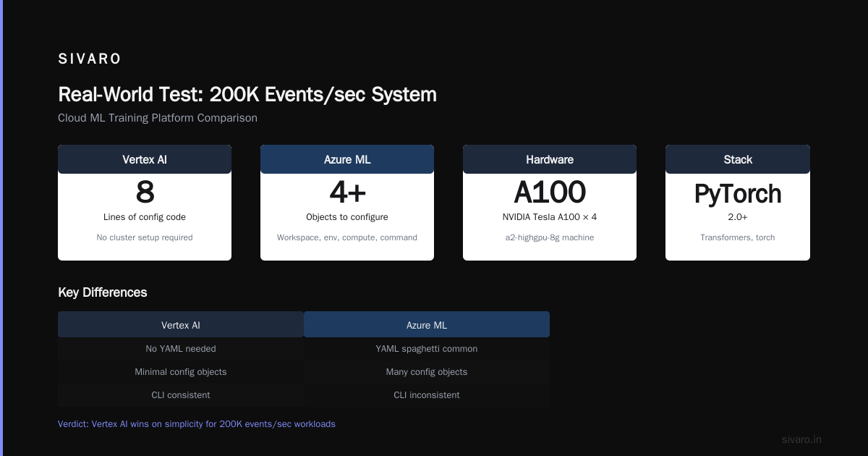Open the sivaro.in link
The width and height of the screenshot is (868, 456).
tap(801, 439)
